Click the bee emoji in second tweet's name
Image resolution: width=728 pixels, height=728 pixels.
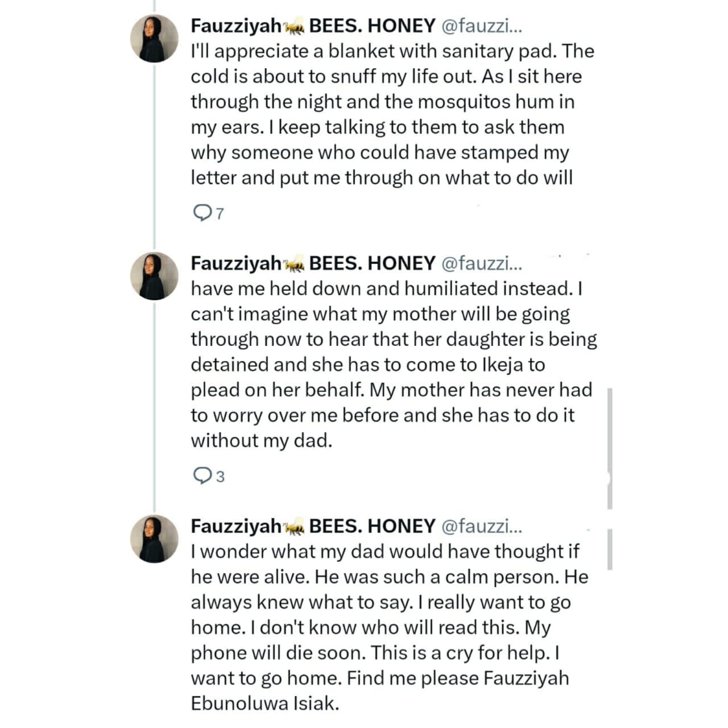295,265
